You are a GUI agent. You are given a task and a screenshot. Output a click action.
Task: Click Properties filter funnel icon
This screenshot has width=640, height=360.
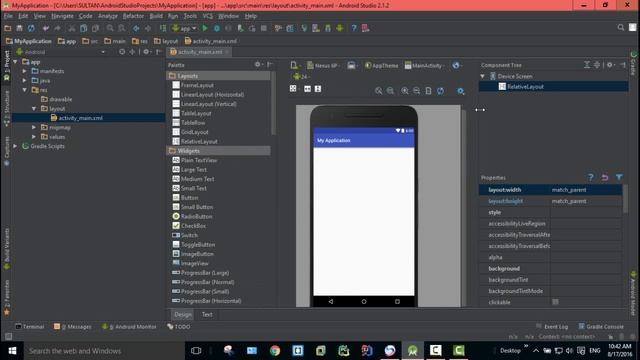point(619,177)
